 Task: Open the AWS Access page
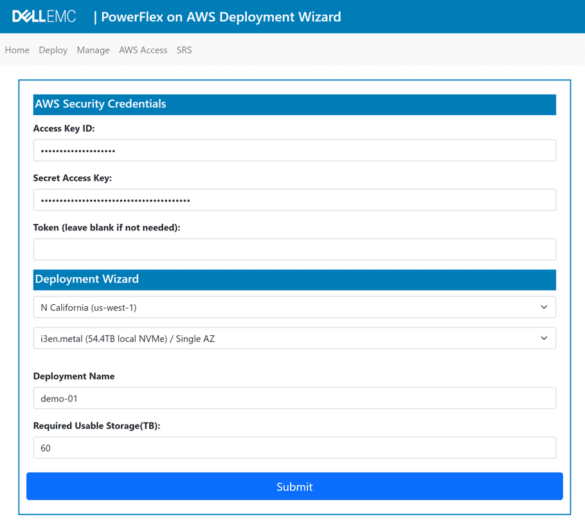click(143, 50)
